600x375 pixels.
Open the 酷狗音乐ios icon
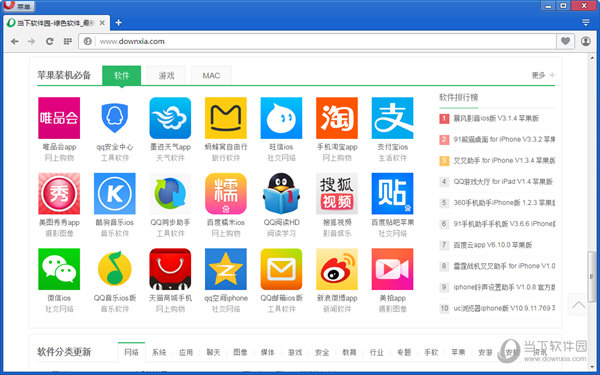tap(115, 194)
